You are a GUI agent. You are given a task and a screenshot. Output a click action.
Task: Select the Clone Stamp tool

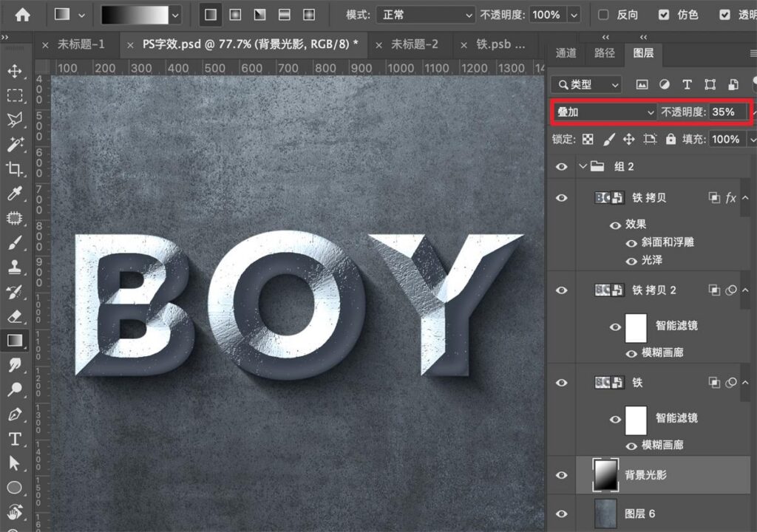point(15,267)
